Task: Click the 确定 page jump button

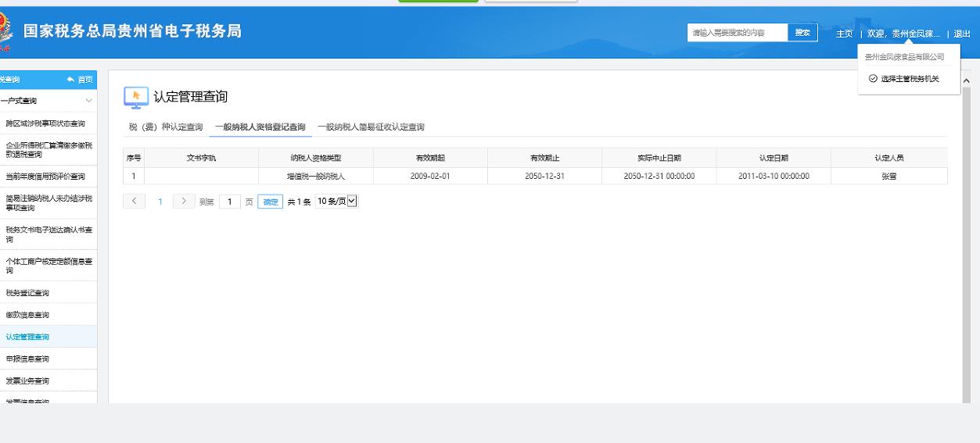Action: 270,202
